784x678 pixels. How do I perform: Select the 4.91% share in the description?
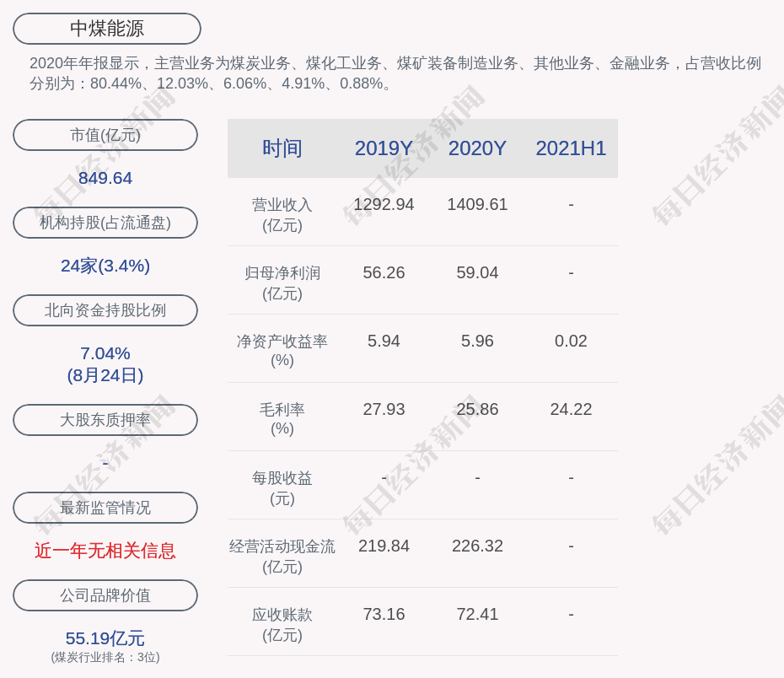pos(303,83)
